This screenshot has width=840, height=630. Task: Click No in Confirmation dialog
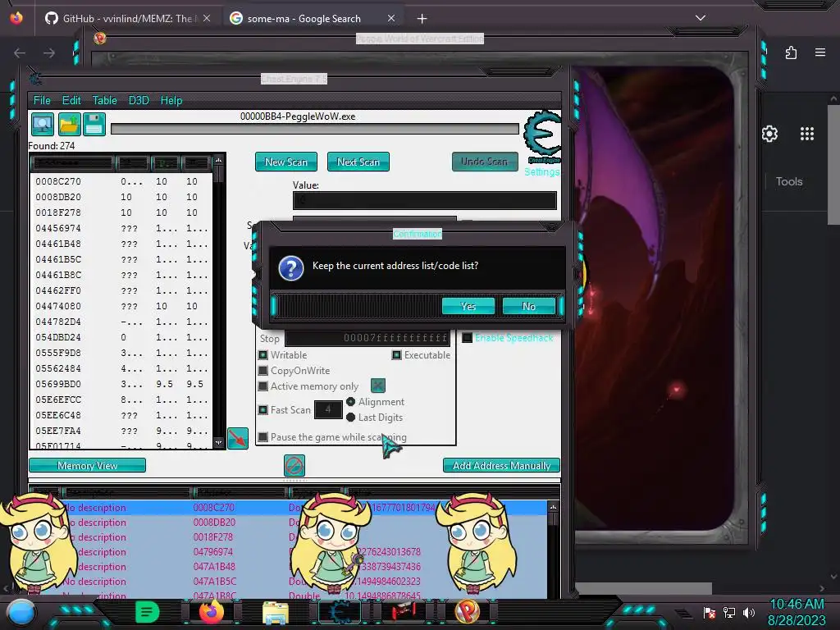click(529, 306)
